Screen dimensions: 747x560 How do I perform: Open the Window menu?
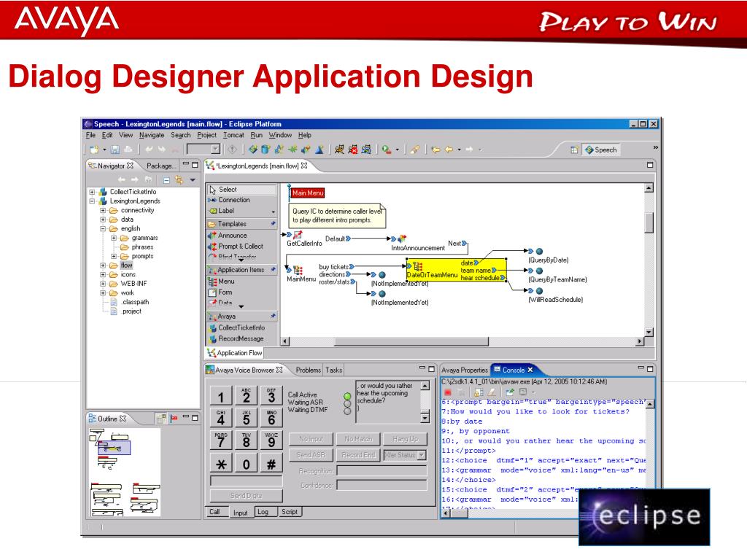tap(280, 135)
